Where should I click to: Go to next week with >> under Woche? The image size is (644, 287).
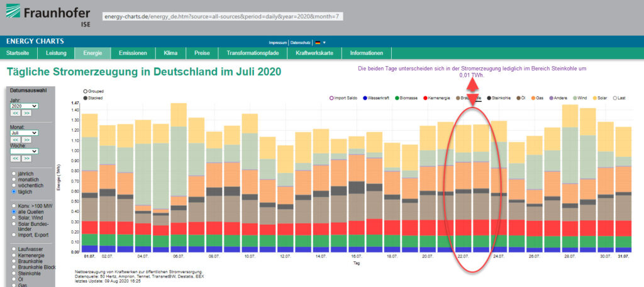(26, 159)
